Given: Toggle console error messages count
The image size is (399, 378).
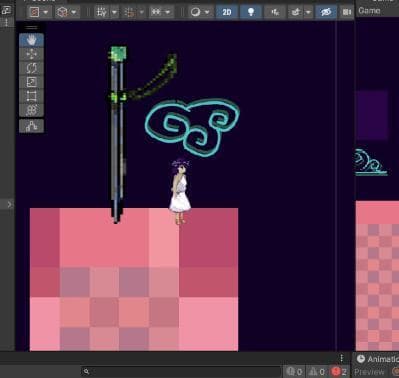Looking at the screenshot, I should [x=339, y=371].
